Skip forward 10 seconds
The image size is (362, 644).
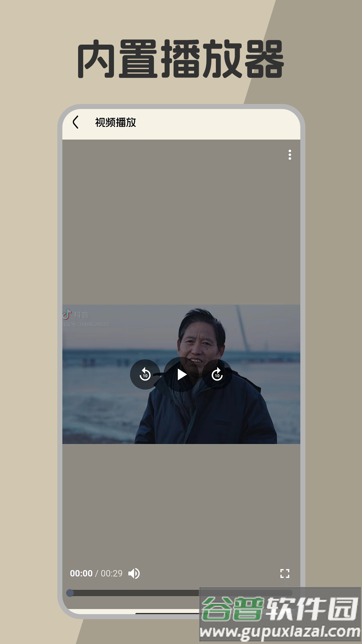217,374
